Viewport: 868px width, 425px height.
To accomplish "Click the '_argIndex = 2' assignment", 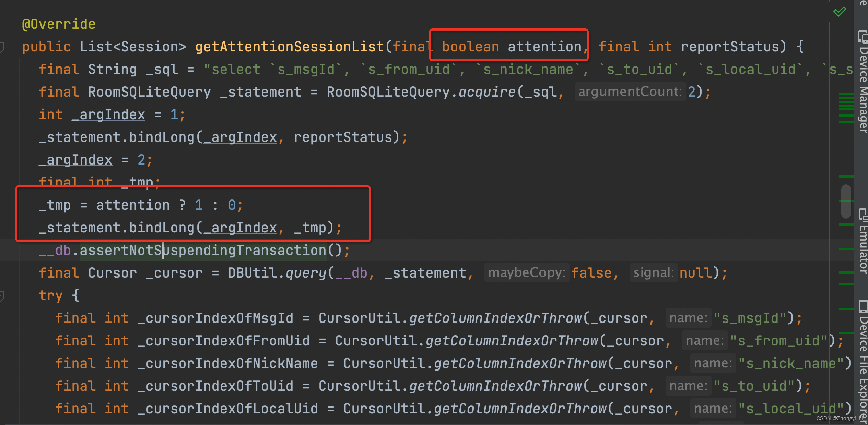I will [x=95, y=160].
